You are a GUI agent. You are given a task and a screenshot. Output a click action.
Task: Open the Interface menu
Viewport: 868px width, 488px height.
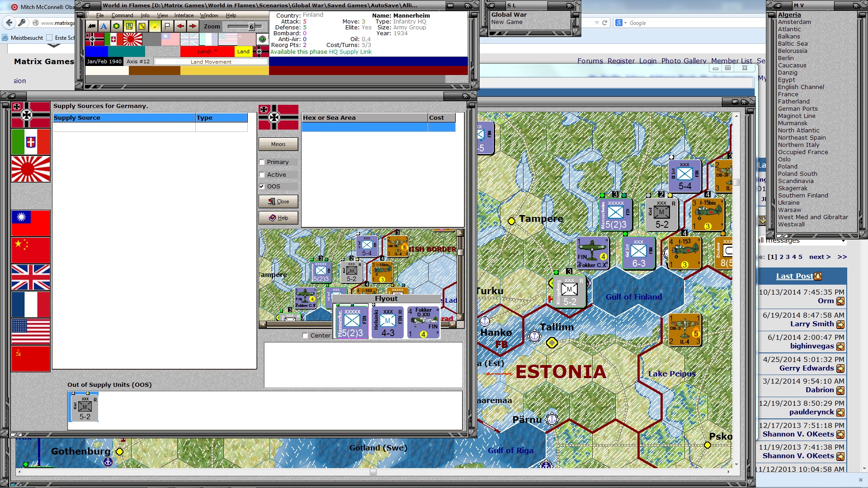pos(184,15)
